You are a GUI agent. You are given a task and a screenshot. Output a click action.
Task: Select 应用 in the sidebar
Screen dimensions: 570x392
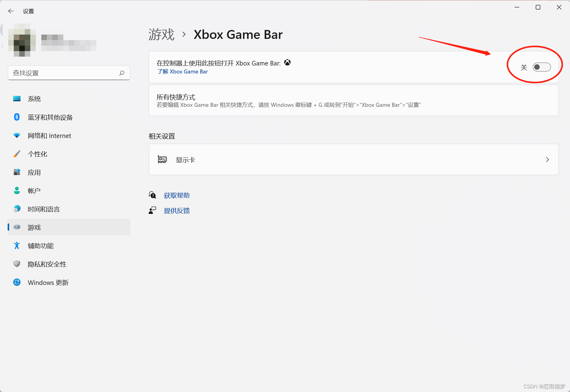click(x=69, y=172)
